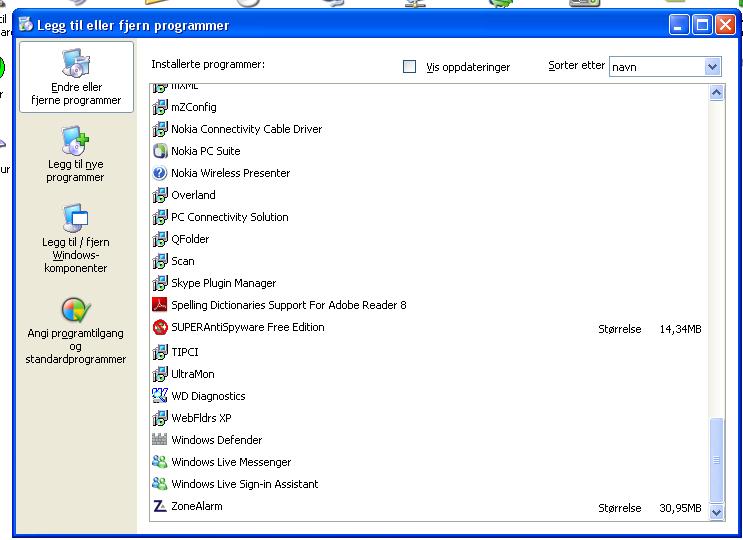
Task: Click the WD Diagnostics icon
Action: [160, 396]
